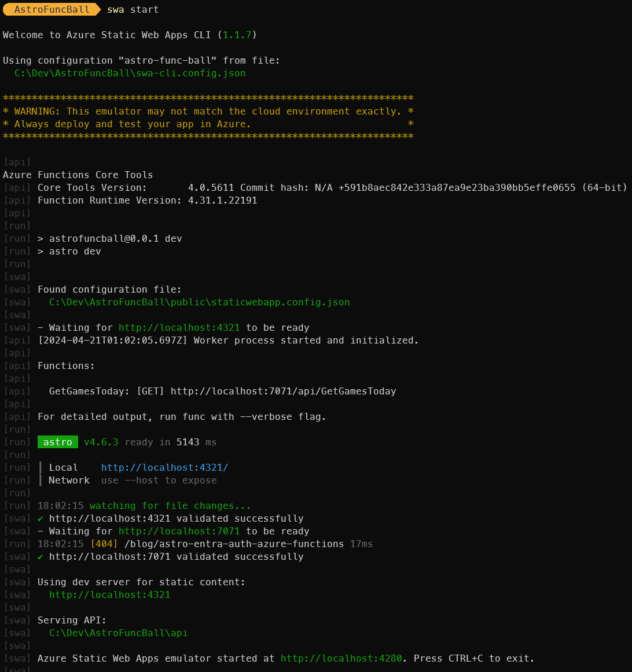Open Local http://localhost:4321/ link
632x672 pixels.
click(x=164, y=468)
